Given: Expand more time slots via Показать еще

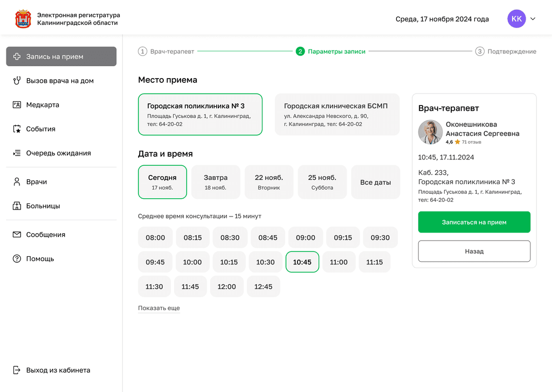Looking at the screenshot, I should [x=159, y=309].
